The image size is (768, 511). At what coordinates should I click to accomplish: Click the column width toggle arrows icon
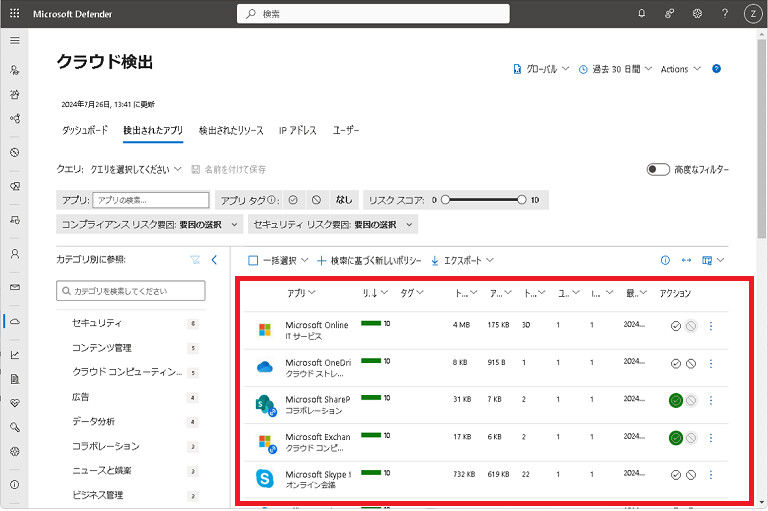coord(686,260)
